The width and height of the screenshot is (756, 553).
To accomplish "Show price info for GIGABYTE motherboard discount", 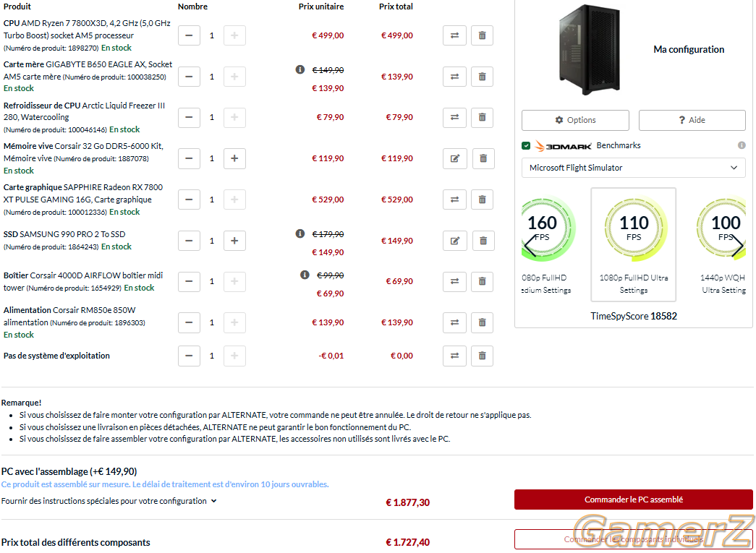I will 300,70.
